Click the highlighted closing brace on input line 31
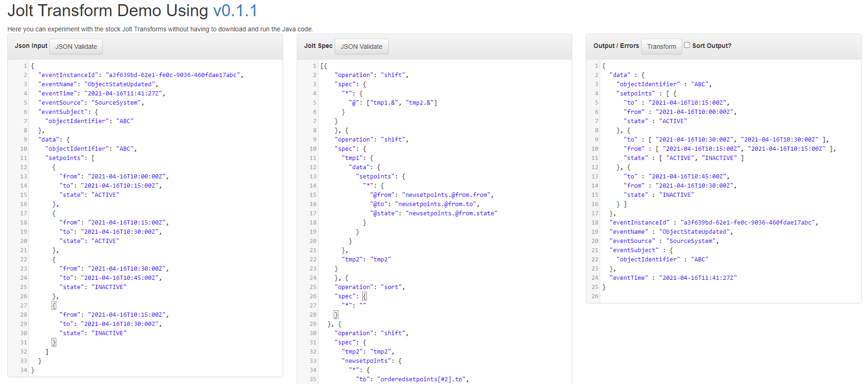Viewport: 868px width, 384px height. point(54,342)
